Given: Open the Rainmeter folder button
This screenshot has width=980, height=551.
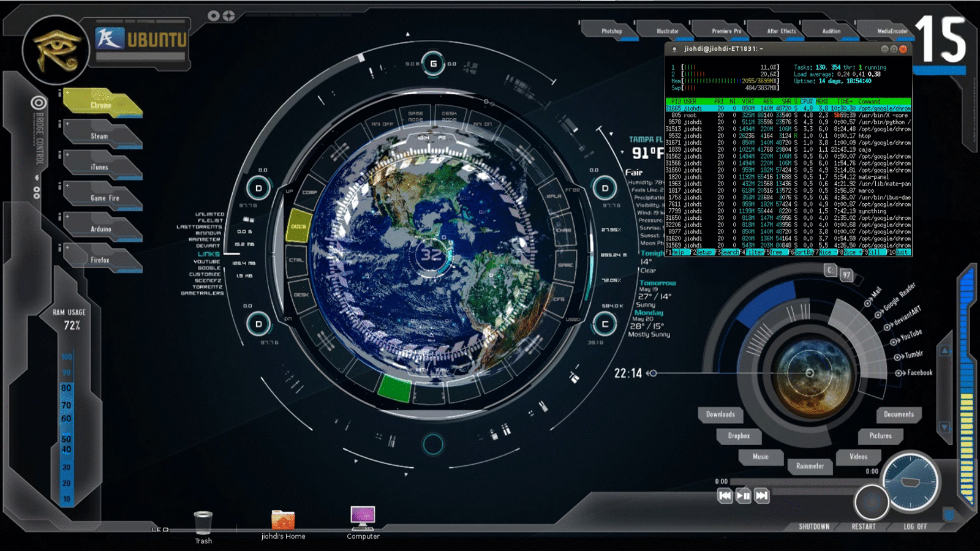Looking at the screenshot, I should [x=810, y=466].
